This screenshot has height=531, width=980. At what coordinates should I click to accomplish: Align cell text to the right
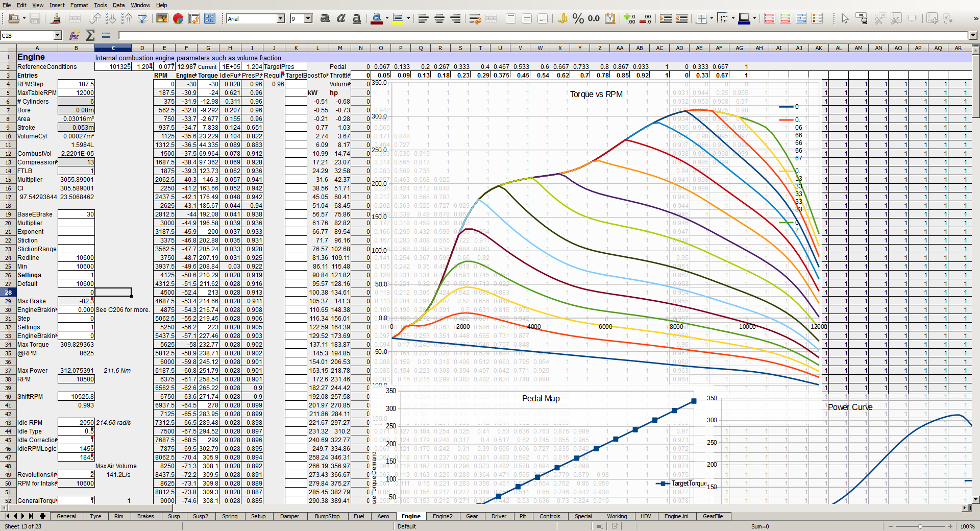click(455, 19)
